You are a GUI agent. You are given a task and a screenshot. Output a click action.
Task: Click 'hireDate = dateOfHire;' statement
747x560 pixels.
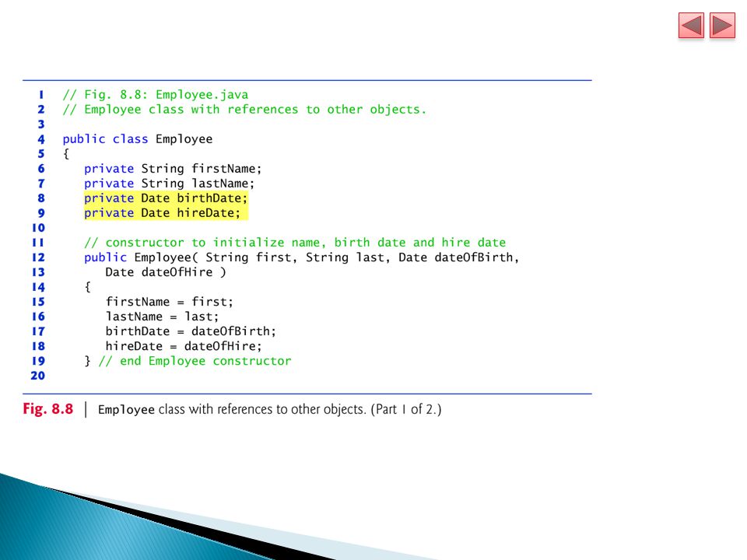pos(184,345)
